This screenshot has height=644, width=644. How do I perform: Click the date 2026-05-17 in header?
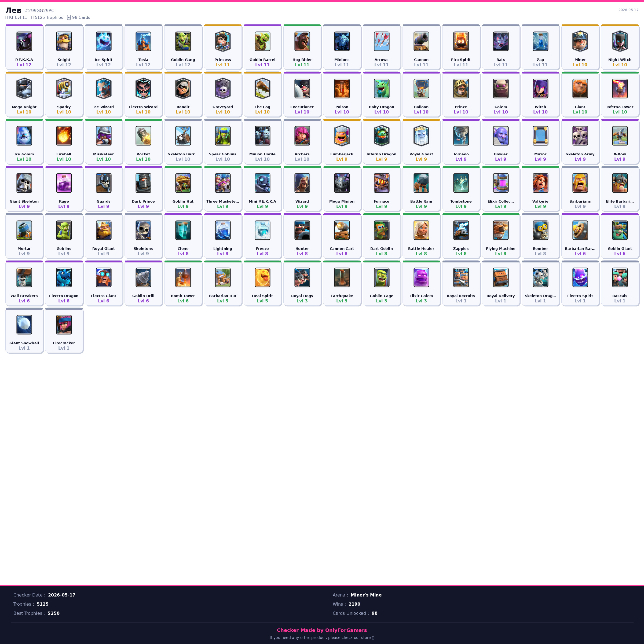628,10
